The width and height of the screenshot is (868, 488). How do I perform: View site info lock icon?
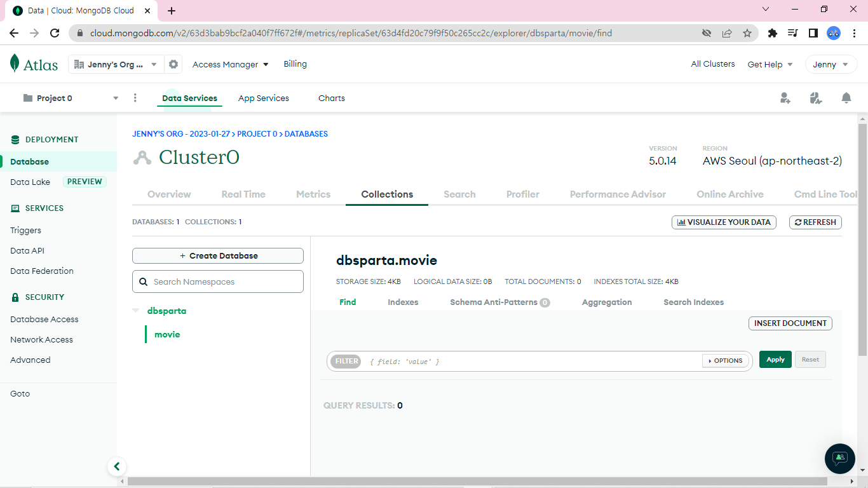coord(81,33)
